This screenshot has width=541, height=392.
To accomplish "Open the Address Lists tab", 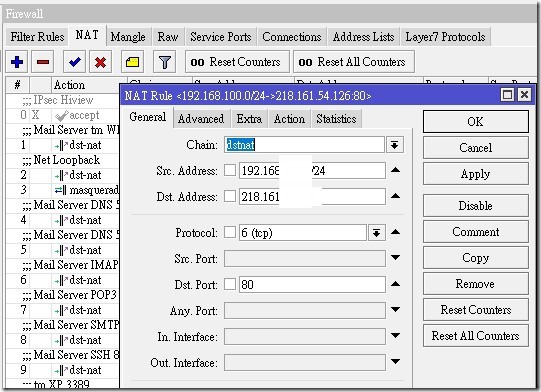I will pos(363,37).
